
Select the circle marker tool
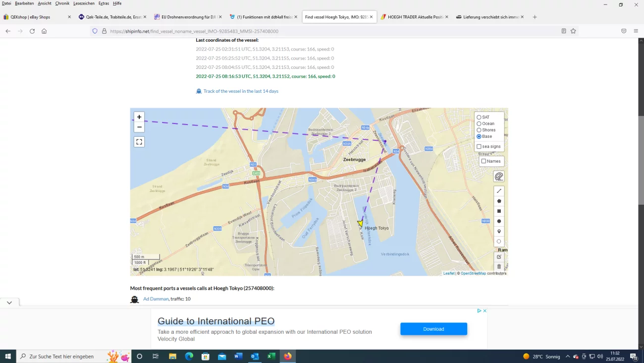click(499, 242)
